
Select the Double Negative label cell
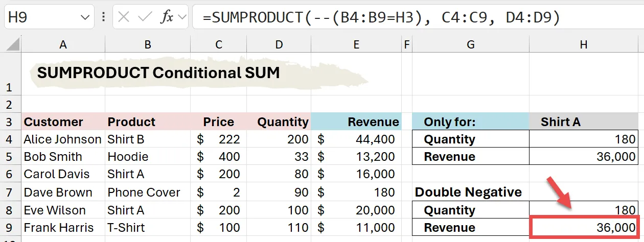[x=468, y=192]
